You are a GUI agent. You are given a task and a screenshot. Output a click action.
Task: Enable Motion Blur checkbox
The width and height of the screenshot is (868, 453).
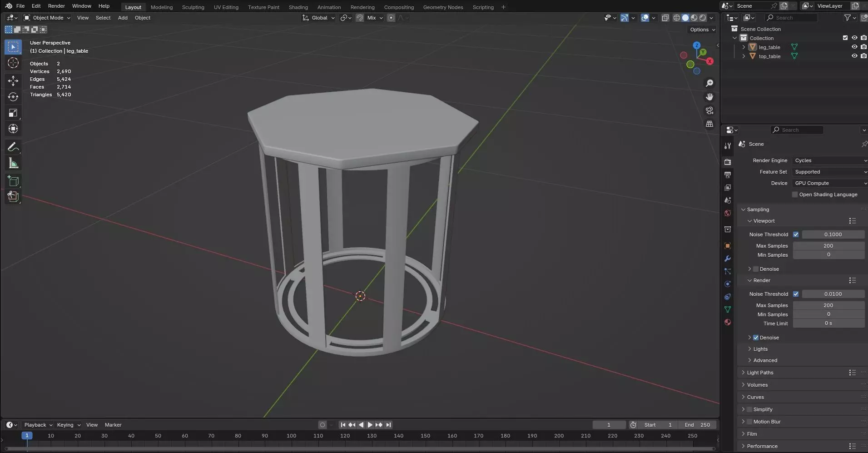pos(749,422)
